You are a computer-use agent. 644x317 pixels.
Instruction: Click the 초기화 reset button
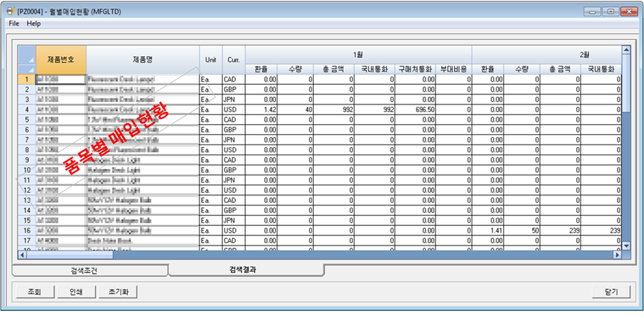click(x=118, y=292)
